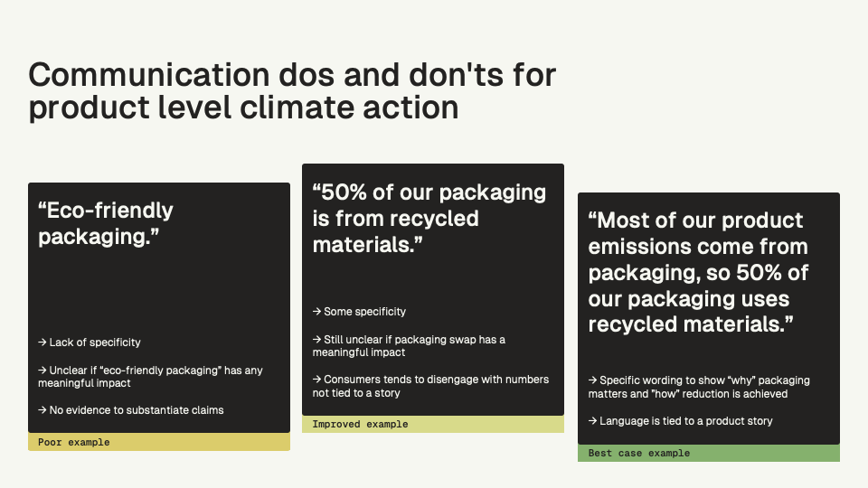Click "Language is tied to a product story"
The height and width of the screenshot is (488, 868).
[x=680, y=421]
